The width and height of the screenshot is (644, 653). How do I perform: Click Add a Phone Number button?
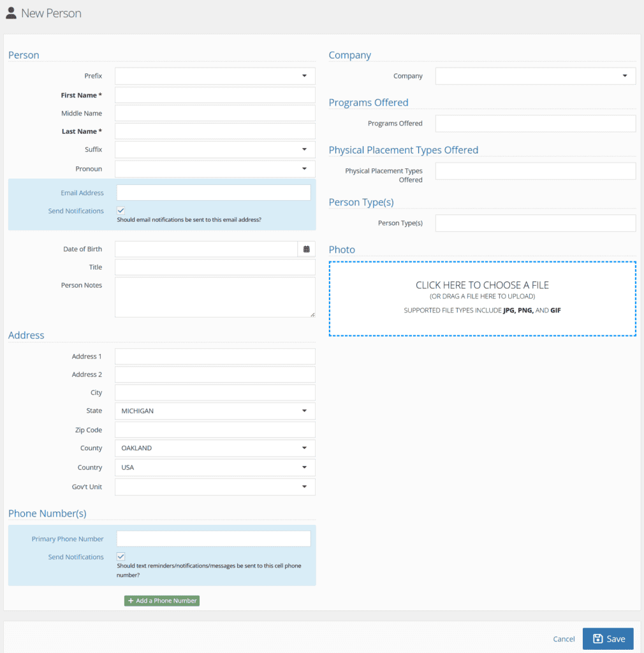point(162,601)
